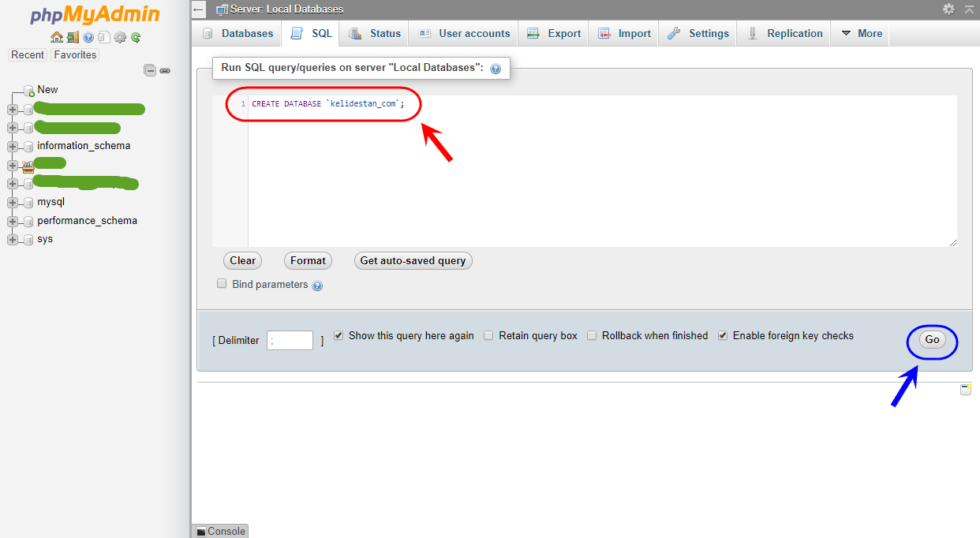Open the MySQL documentation page icon
Image resolution: width=980 pixels, height=538 pixels.
point(104,37)
